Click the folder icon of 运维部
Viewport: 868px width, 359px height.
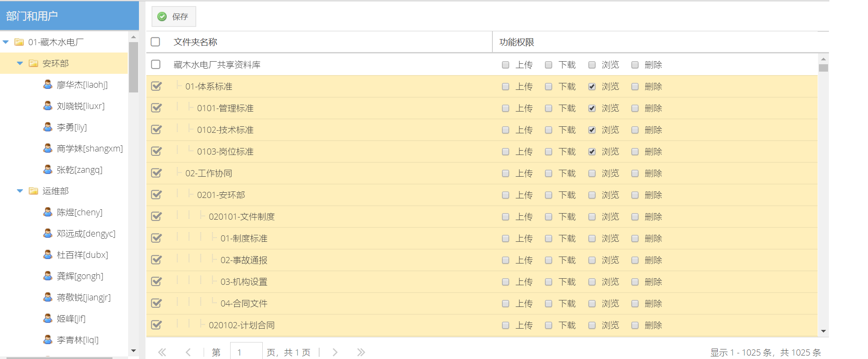click(x=33, y=191)
